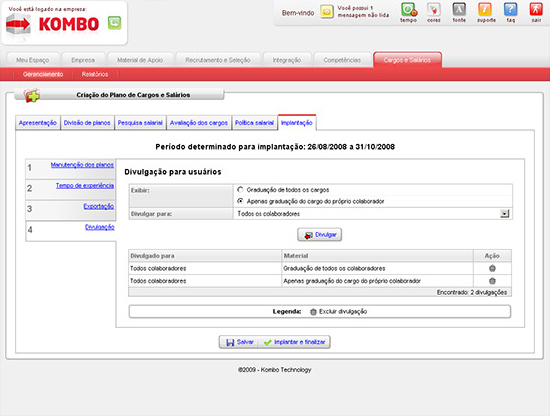Open the 'Relatórios' submenu item

(95, 74)
